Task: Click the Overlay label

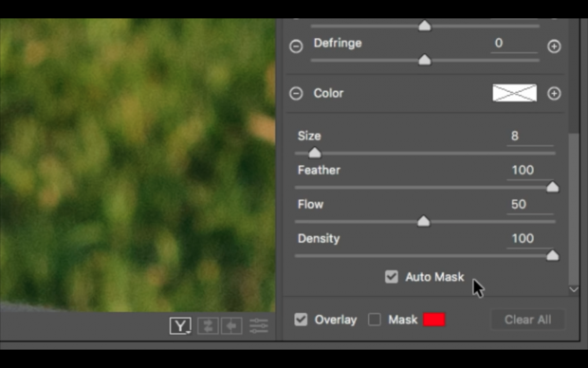Action: pos(336,320)
